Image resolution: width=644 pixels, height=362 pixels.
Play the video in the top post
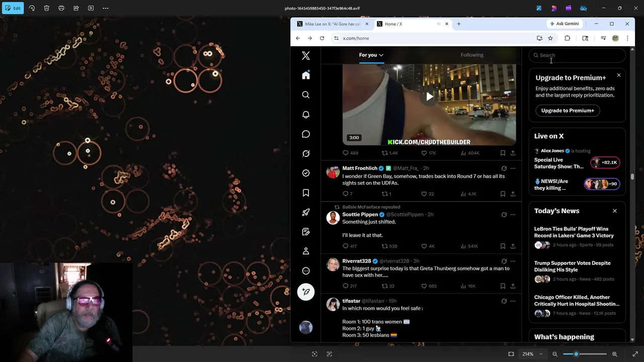coord(429,97)
